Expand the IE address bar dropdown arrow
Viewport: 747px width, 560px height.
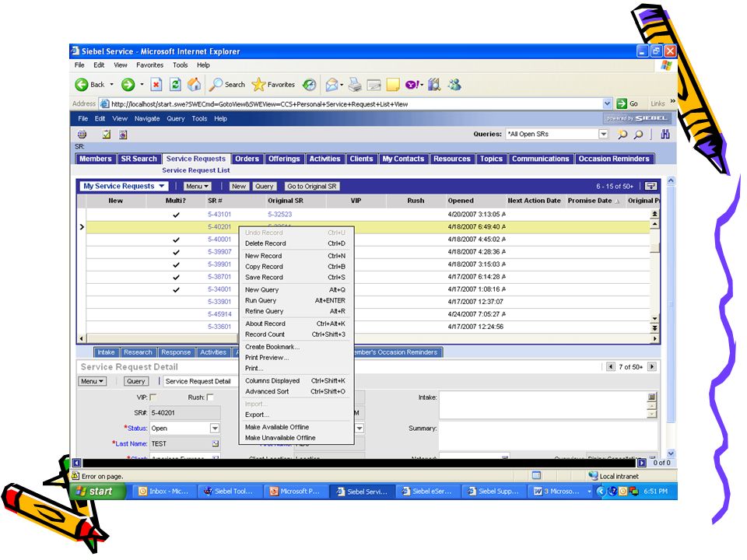(607, 103)
